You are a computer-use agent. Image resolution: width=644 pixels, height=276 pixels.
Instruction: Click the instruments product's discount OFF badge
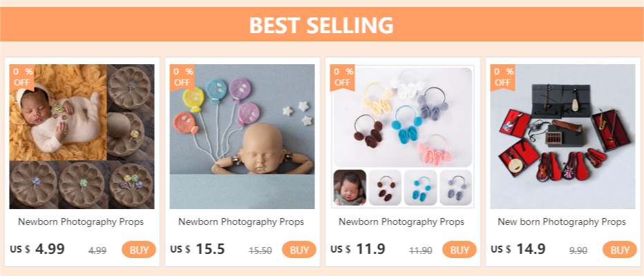(x=503, y=77)
